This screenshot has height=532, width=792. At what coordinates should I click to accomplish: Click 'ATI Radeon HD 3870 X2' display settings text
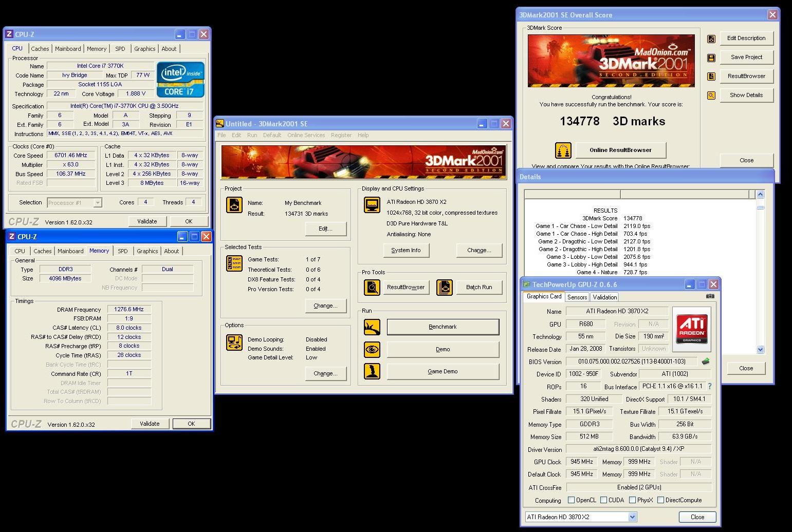[417, 202]
